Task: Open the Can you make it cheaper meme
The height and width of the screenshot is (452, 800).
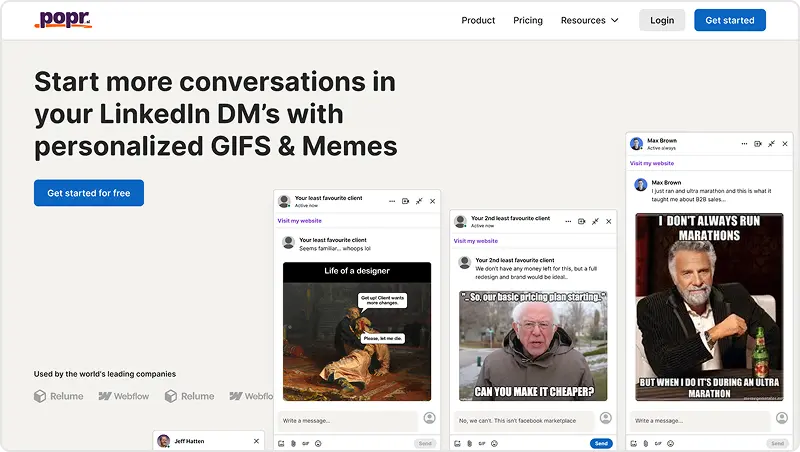Action: pos(533,345)
